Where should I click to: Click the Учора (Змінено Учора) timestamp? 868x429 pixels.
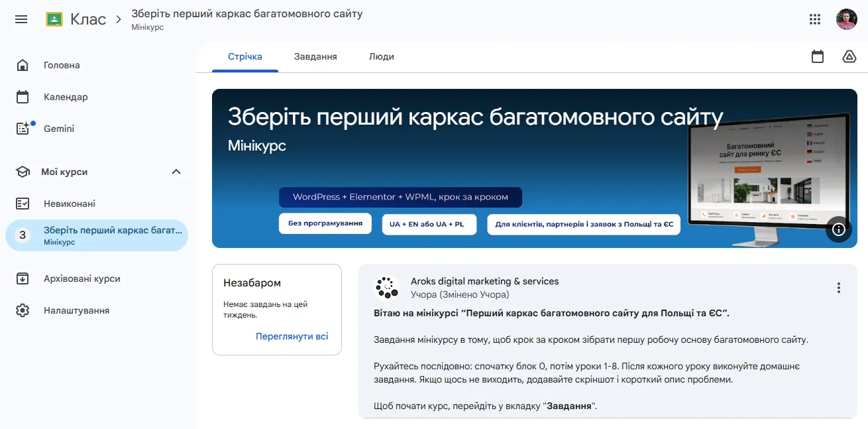(x=460, y=294)
